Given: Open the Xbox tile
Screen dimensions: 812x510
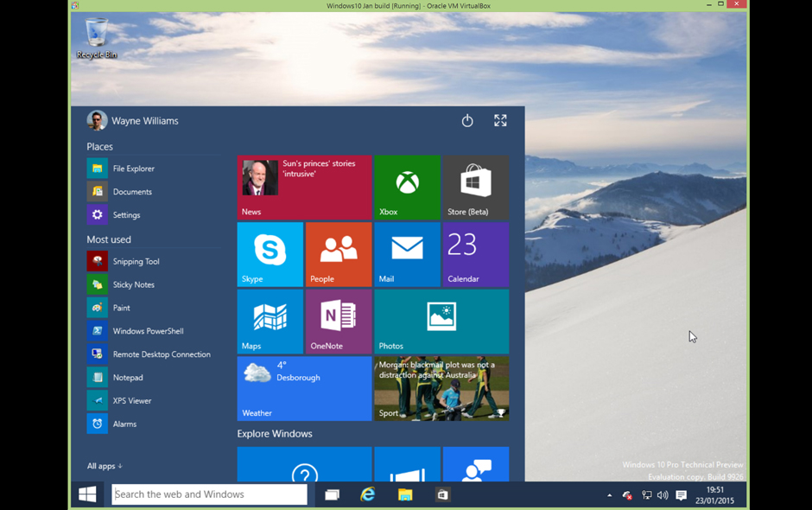Looking at the screenshot, I should pos(407,188).
